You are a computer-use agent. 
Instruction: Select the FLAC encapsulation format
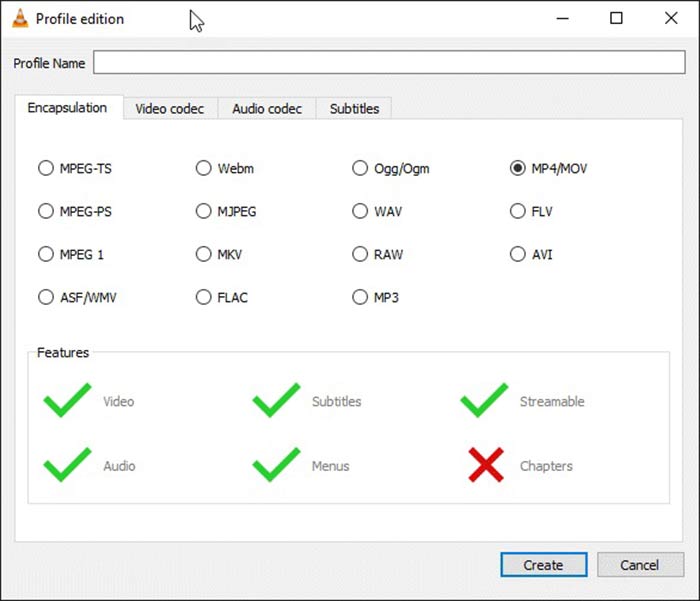pos(204,297)
